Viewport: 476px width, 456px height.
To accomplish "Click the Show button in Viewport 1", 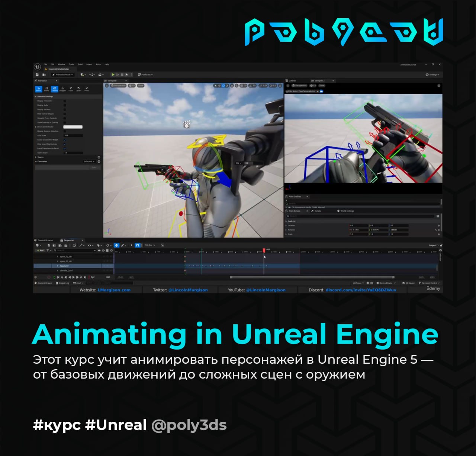I will click(141, 86).
